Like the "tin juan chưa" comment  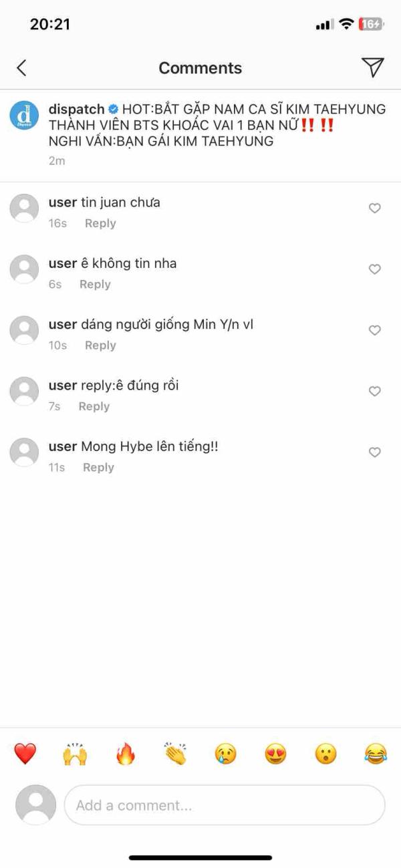click(x=375, y=208)
